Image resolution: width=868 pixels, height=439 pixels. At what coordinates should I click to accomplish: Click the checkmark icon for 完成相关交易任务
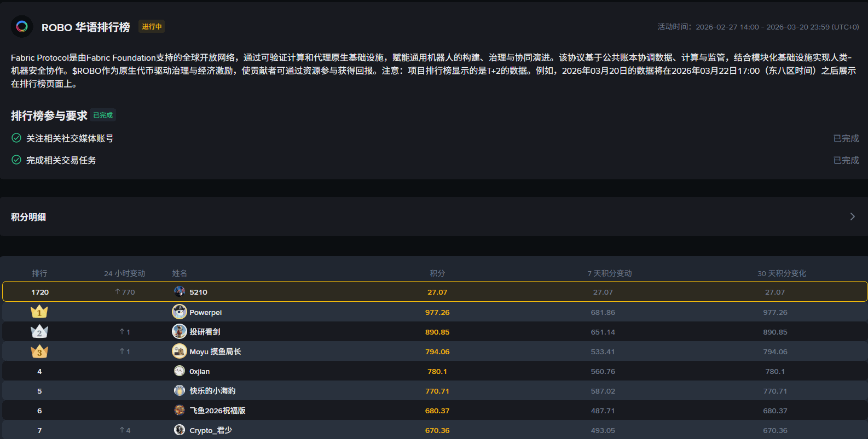tap(16, 160)
